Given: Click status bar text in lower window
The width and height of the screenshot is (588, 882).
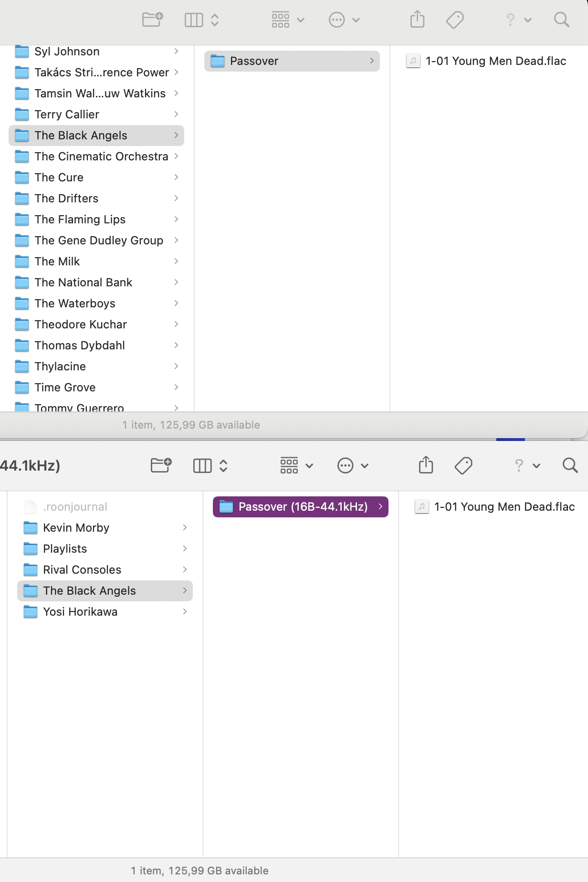Looking at the screenshot, I should (199, 871).
